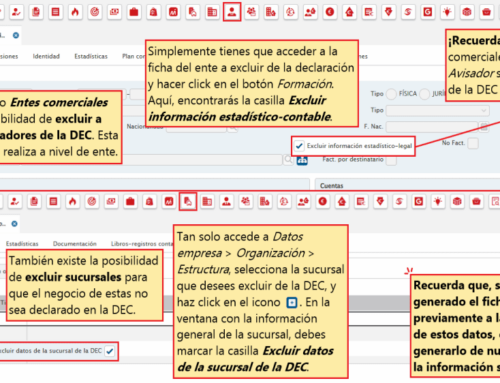Screen dimensions: 500x383
Task: Open the Estadísticas tab in lower window
Action: tap(22, 244)
